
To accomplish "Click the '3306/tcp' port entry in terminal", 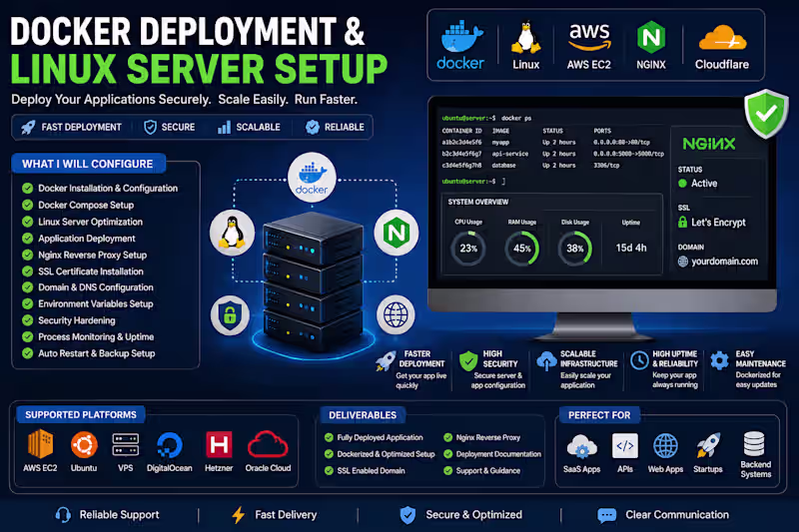I will [x=606, y=166].
